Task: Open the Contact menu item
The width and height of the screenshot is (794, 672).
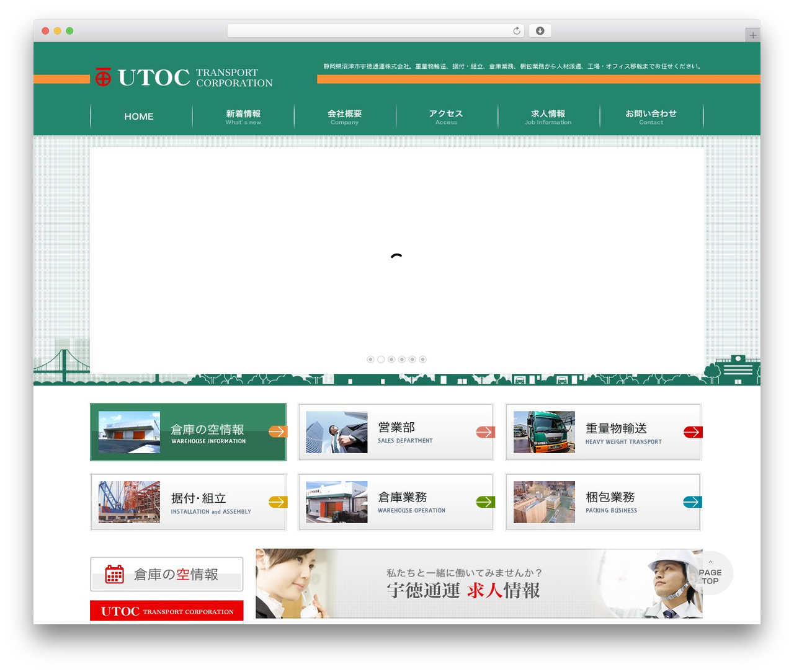Action: [x=651, y=117]
